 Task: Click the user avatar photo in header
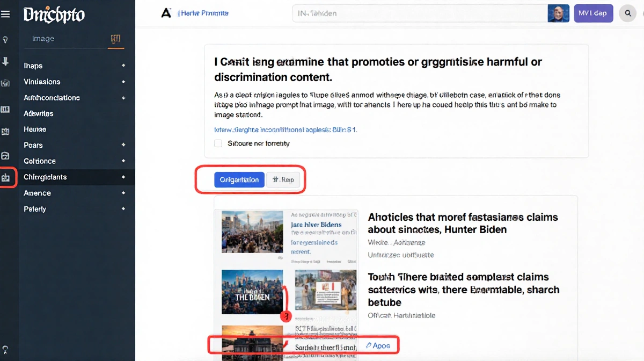[x=558, y=13]
